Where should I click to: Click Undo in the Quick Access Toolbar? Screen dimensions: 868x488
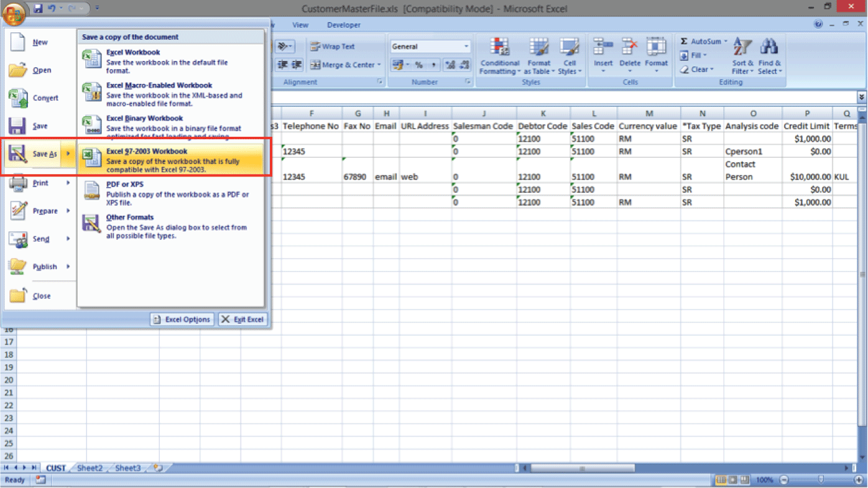click(x=52, y=9)
